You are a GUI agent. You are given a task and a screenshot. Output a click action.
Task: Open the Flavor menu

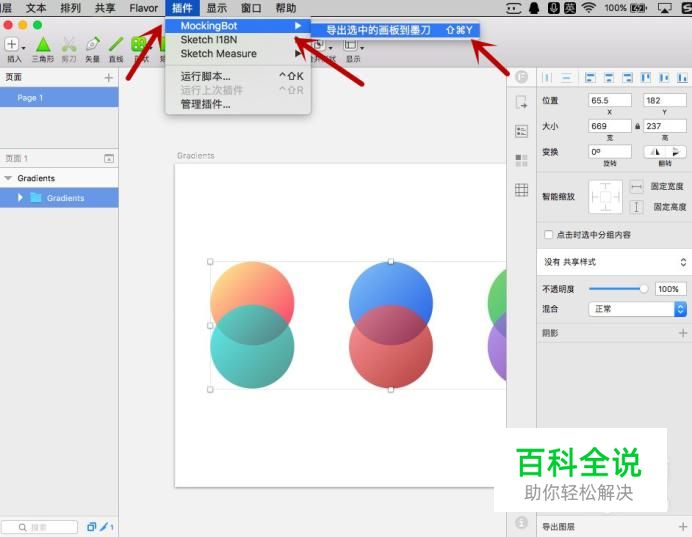coord(143,8)
